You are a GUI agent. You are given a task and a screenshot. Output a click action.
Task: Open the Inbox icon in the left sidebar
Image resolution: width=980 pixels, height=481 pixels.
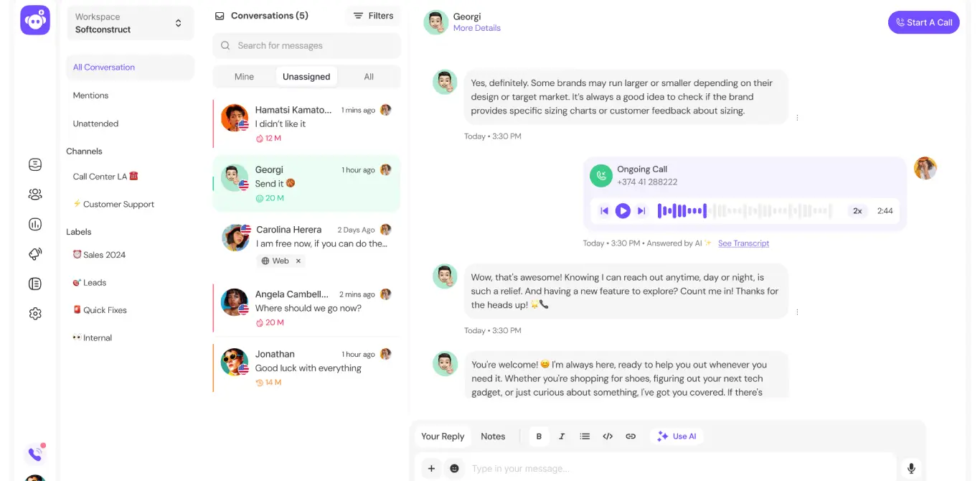tap(34, 164)
